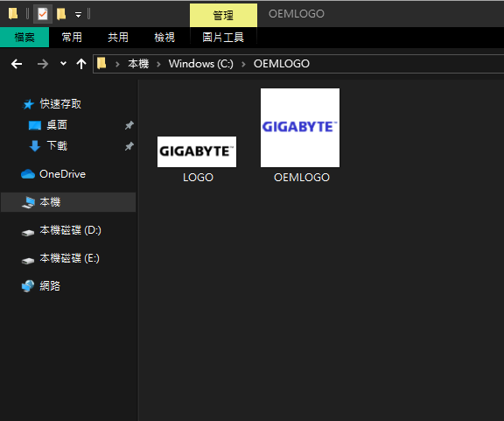This screenshot has width=504, height=421.
Task: Click Windows (C:) breadcrumb in address bar
Action: [x=201, y=64]
